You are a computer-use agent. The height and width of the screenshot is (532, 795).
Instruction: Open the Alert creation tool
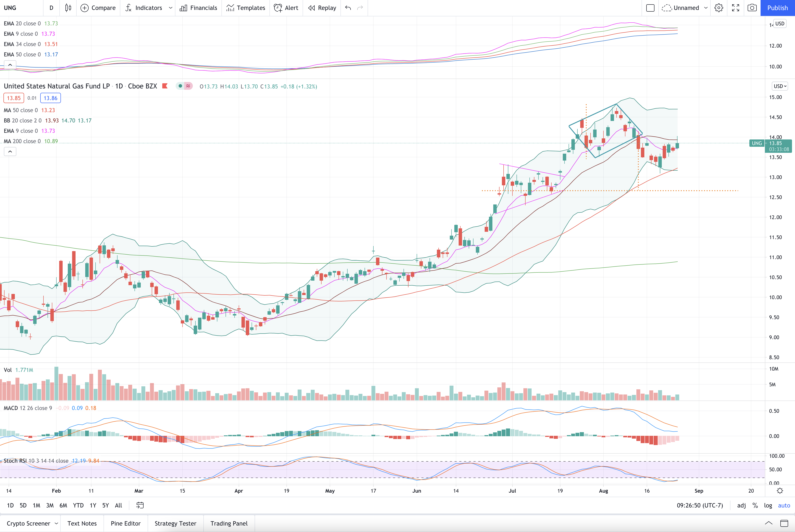[286, 8]
